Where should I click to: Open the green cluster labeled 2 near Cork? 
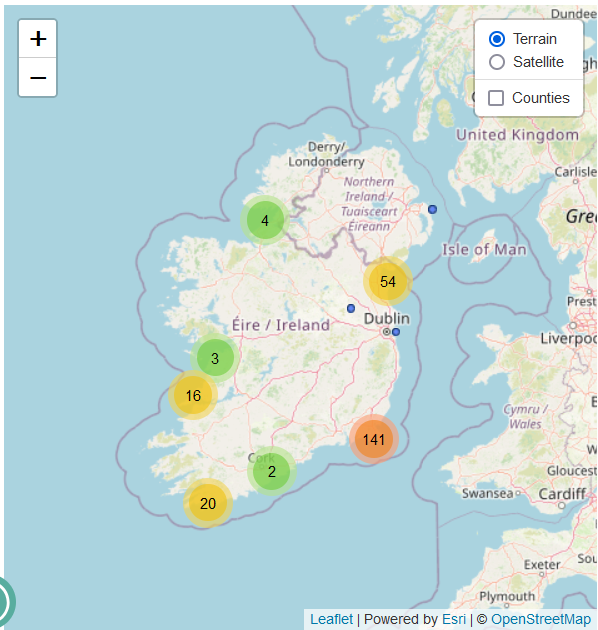click(272, 471)
